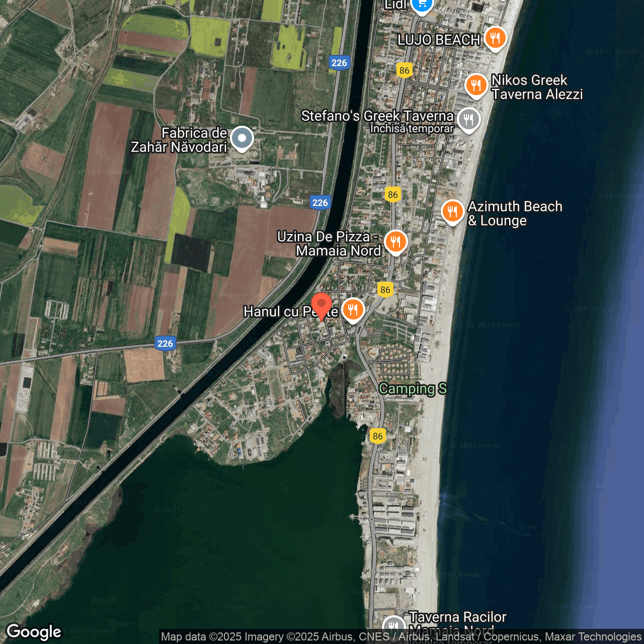Click the Lidl shopping cart marker

(x=422, y=5)
